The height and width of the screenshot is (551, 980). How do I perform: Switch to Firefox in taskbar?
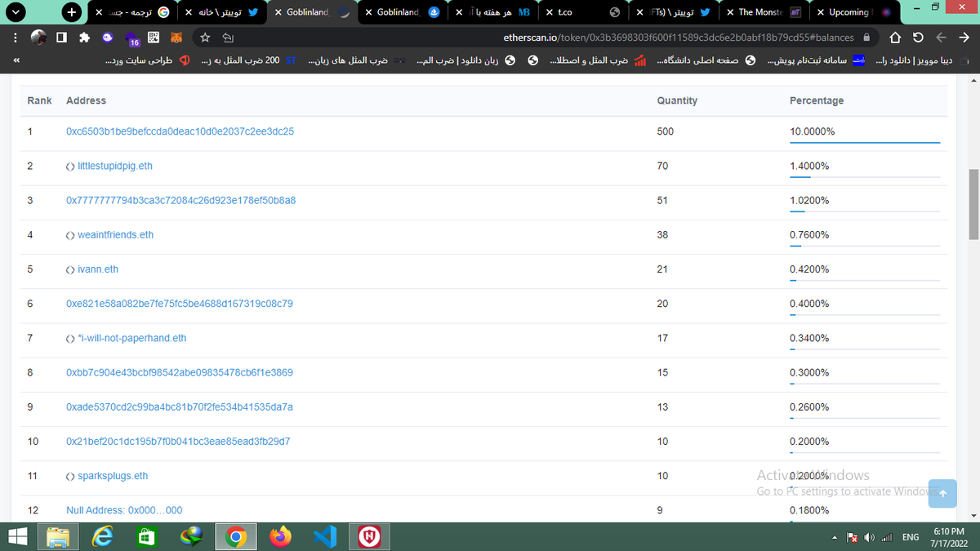point(280,536)
